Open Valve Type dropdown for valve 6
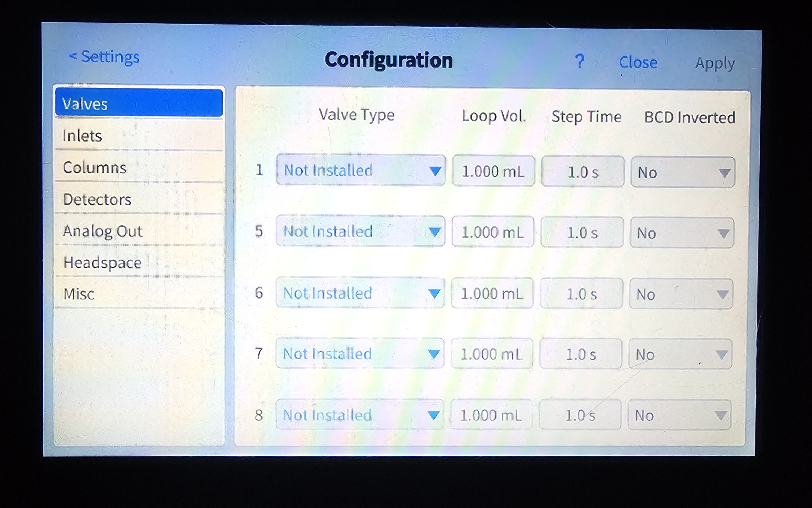812x508 pixels. (x=360, y=293)
